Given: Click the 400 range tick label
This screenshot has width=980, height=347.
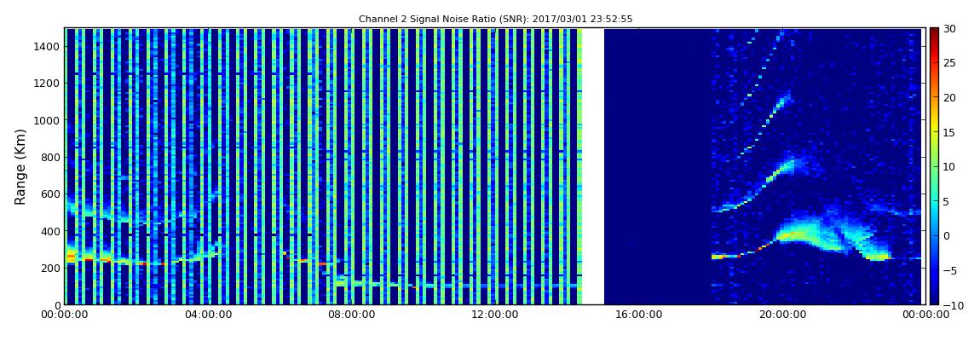Looking at the screenshot, I should 50,231.
